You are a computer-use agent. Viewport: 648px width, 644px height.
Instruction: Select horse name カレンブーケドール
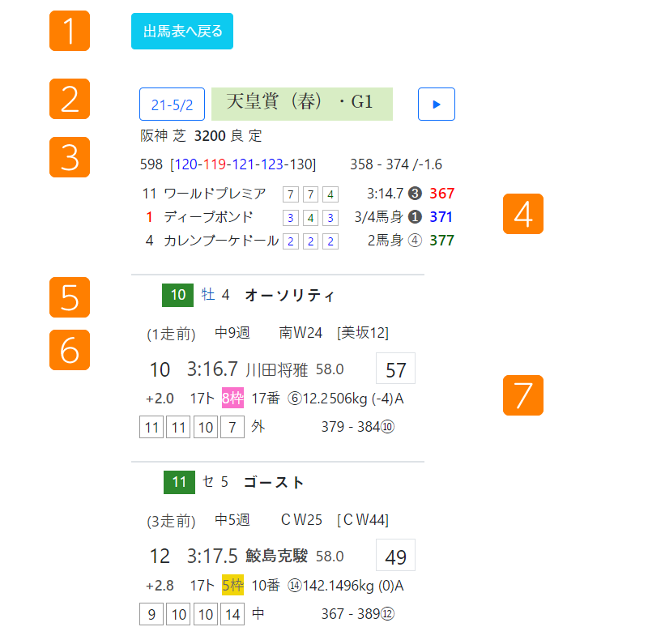[221, 241]
